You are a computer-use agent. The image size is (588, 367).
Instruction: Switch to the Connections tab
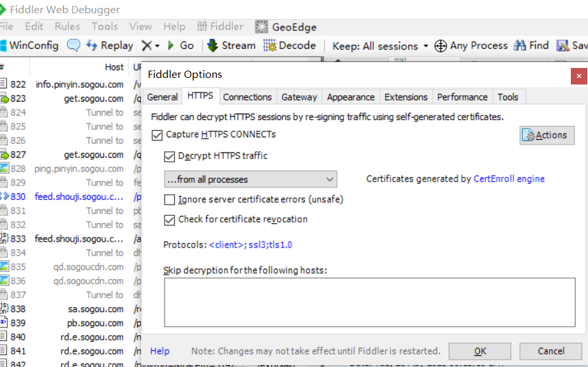click(247, 97)
